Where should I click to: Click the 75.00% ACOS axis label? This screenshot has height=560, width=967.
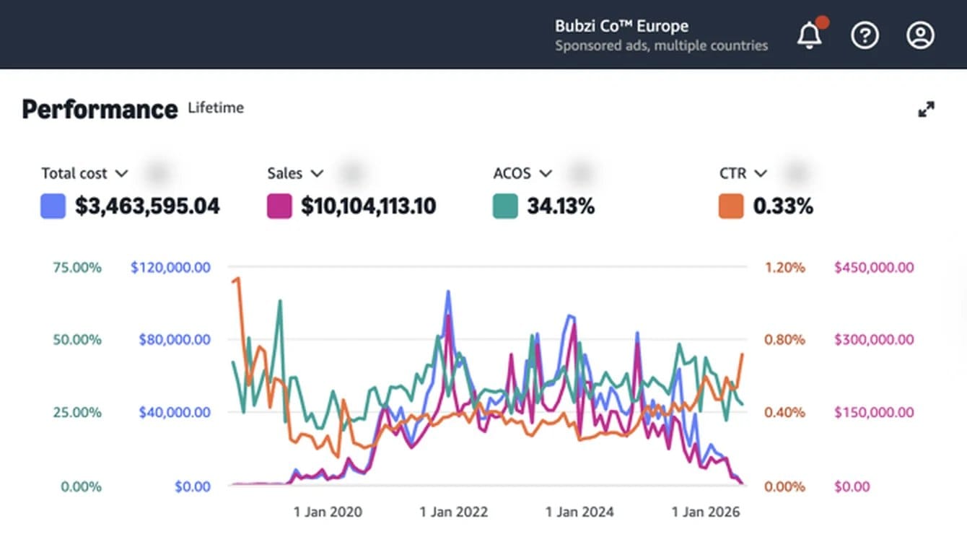pyautogui.click(x=77, y=267)
